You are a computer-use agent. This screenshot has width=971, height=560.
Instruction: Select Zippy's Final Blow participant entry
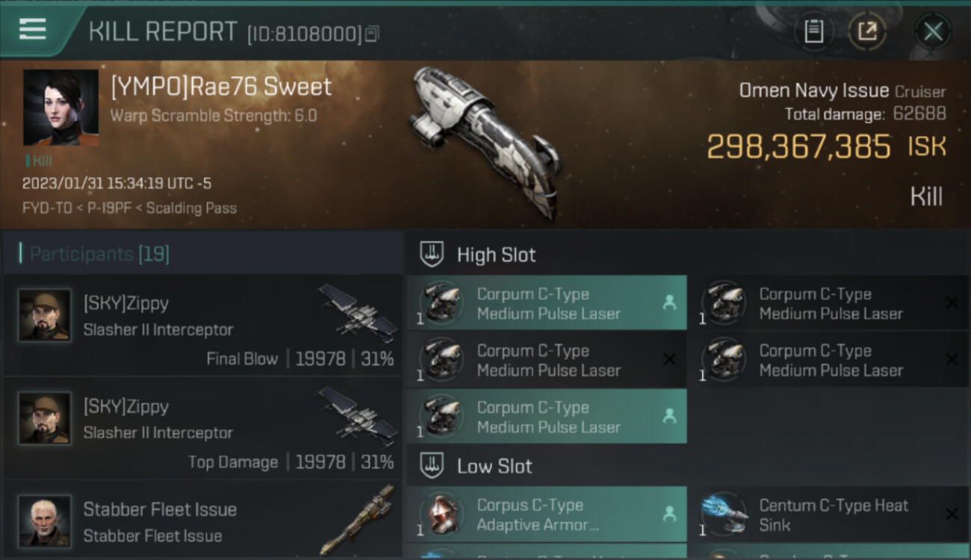tap(202, 326)
